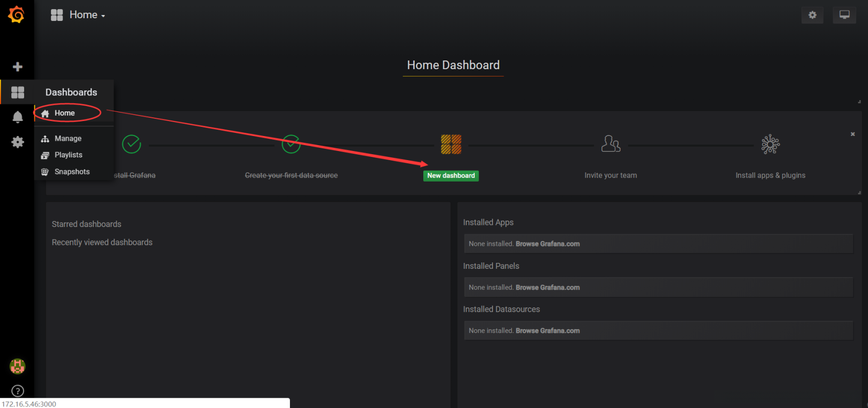
Task: Click the cycle view mode monitor icon
Action: pyautogui.click(x=844, y=15)
